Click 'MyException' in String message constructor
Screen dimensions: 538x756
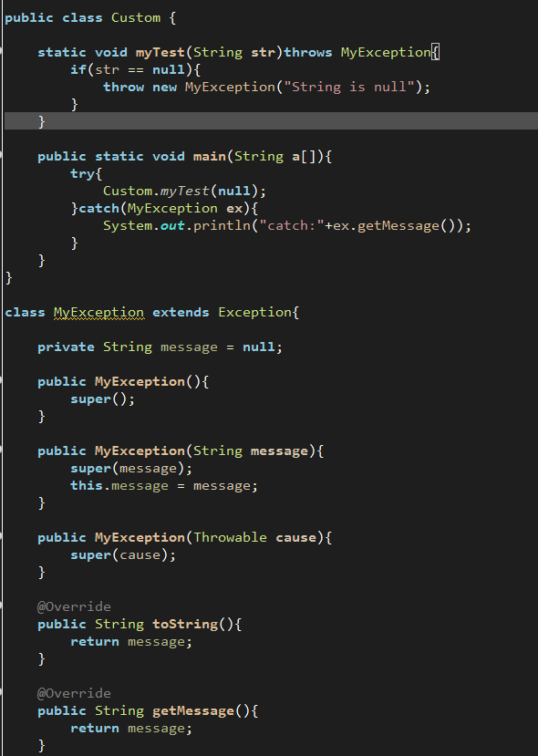click(x=140, y=451)
